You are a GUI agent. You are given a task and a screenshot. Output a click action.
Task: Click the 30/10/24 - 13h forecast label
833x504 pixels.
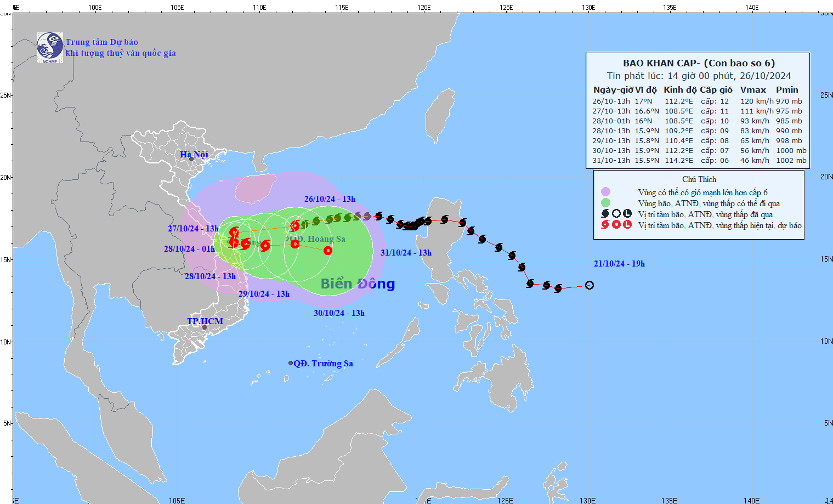[x=339, y=313]
